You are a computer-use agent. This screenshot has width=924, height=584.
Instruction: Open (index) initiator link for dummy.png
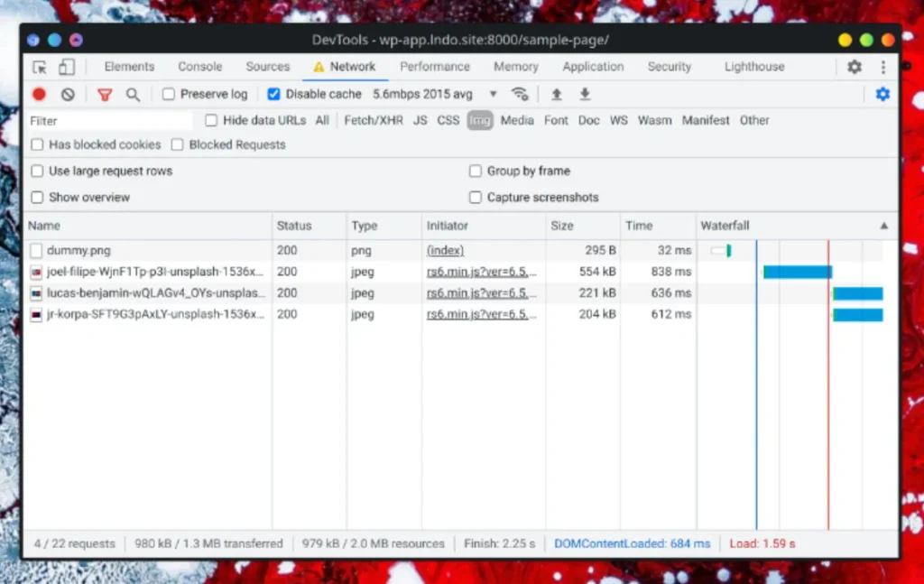click(445, 250)
